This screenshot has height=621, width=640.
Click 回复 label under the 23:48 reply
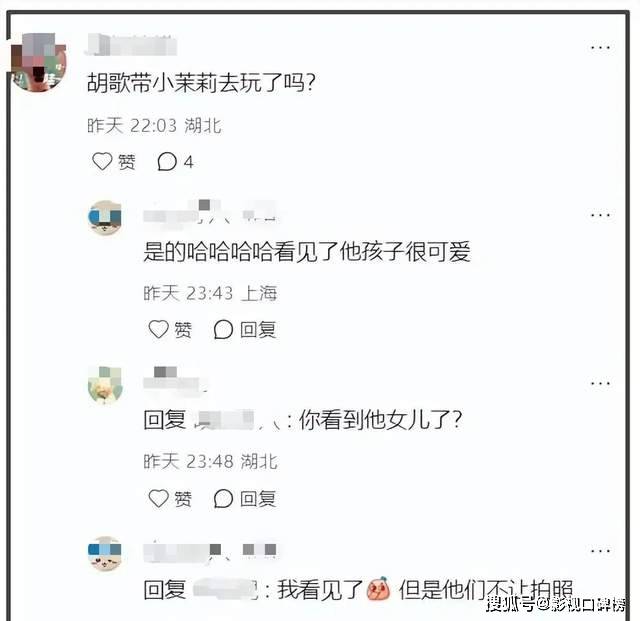click(258, 499)
